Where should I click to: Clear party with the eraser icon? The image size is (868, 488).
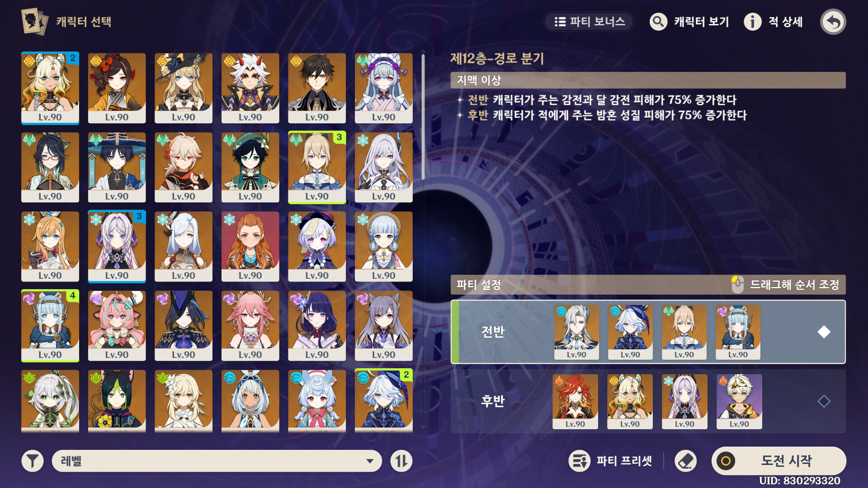[685, 461]
